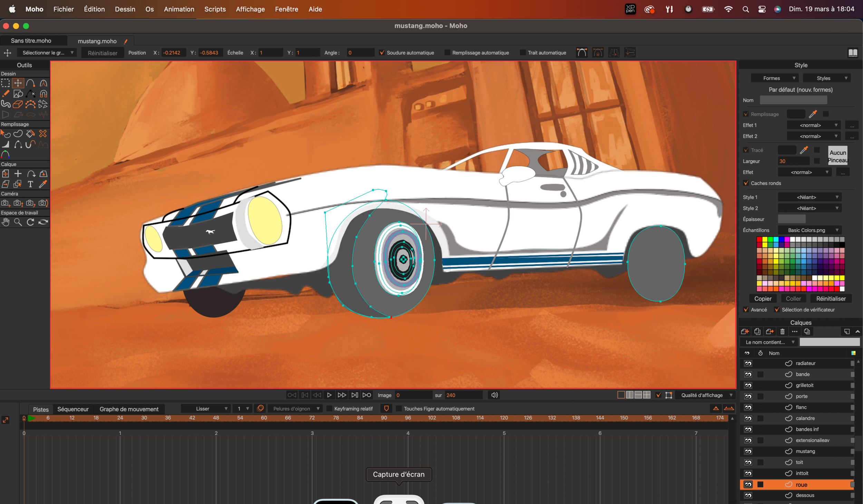Image resolution: width=863 pixels, height=504 pixels.
Task: Open the Animation menu
Action: pyautogui.click(x=179, y=9)
